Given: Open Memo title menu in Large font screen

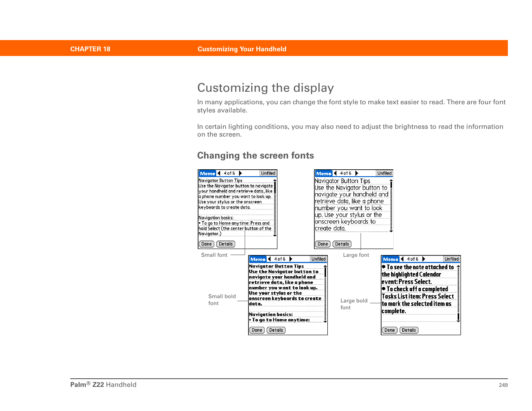Looking at the screenshot, I should click(324, 174).
